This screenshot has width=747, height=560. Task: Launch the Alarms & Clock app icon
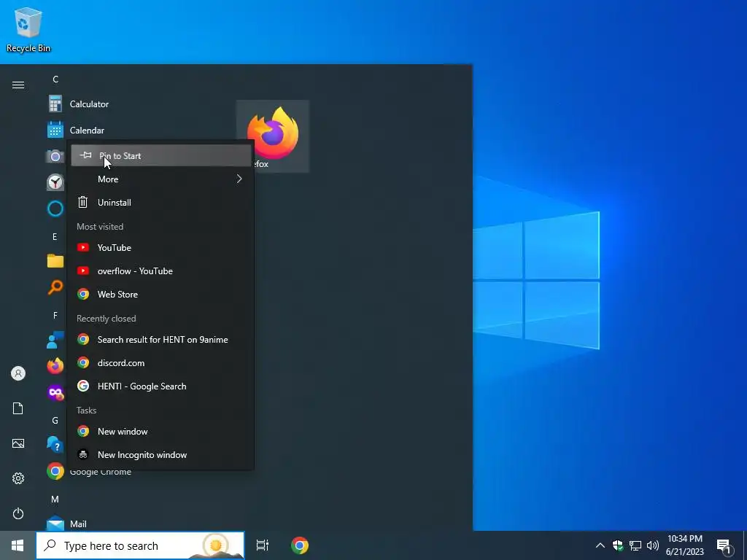(55, 182)
